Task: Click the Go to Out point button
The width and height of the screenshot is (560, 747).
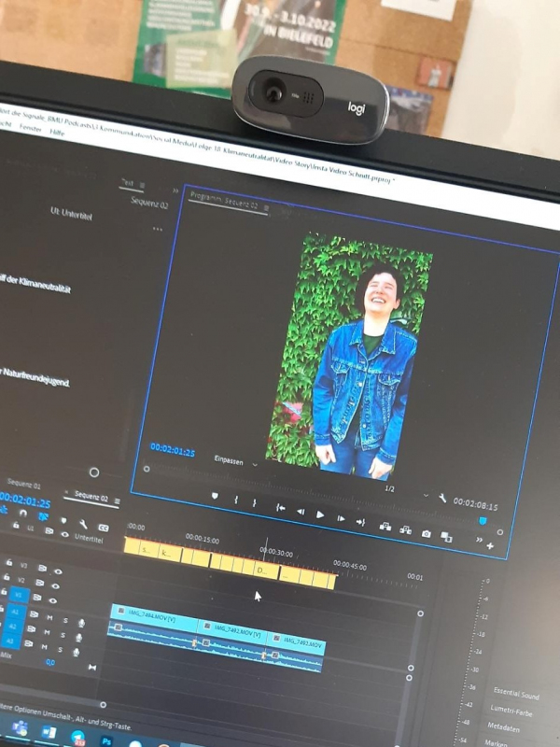Action: click(x=360, y=522)
